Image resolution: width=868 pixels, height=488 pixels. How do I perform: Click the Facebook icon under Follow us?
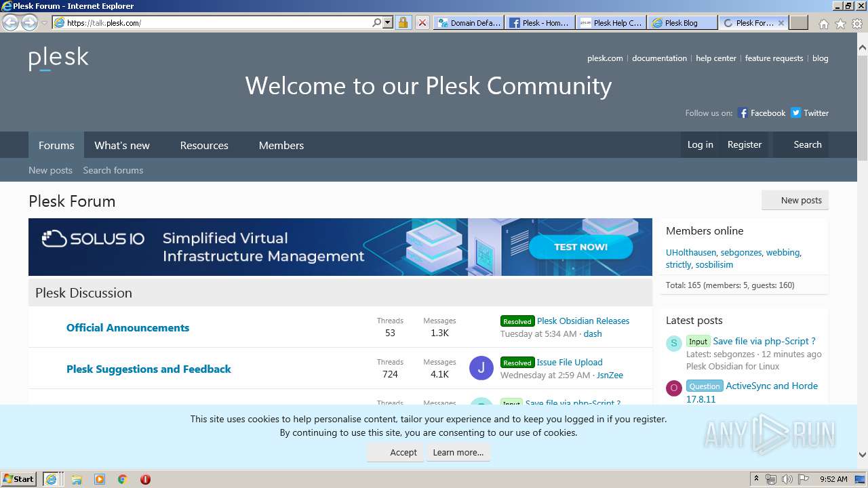tap(743, 113)
